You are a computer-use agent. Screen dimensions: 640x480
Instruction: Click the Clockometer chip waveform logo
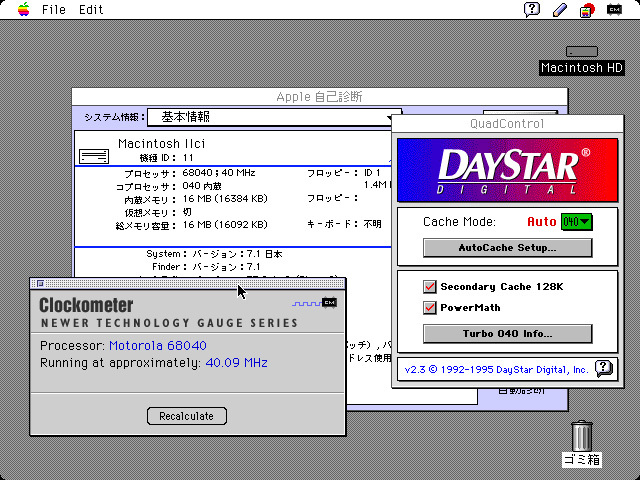[x=314, y=303]
